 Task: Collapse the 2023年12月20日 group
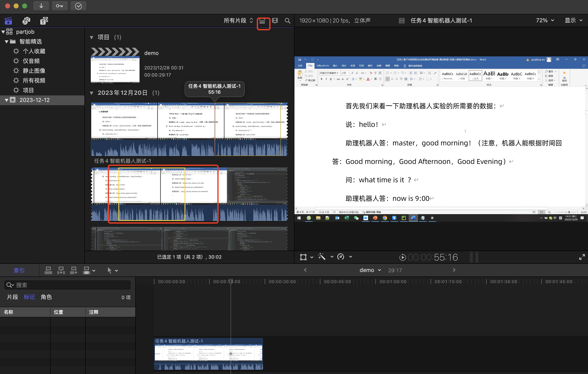click(92, 93)
